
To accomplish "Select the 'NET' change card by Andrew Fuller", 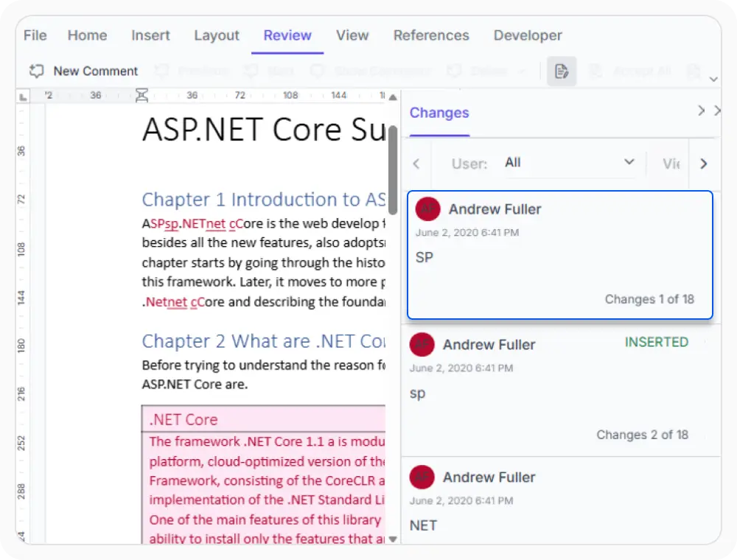I will 561,502.
